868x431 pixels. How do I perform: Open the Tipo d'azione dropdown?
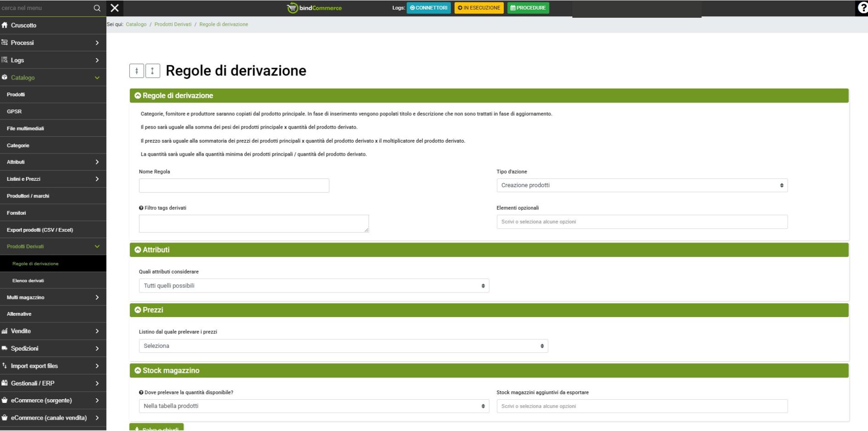click(x=641, y=185)
